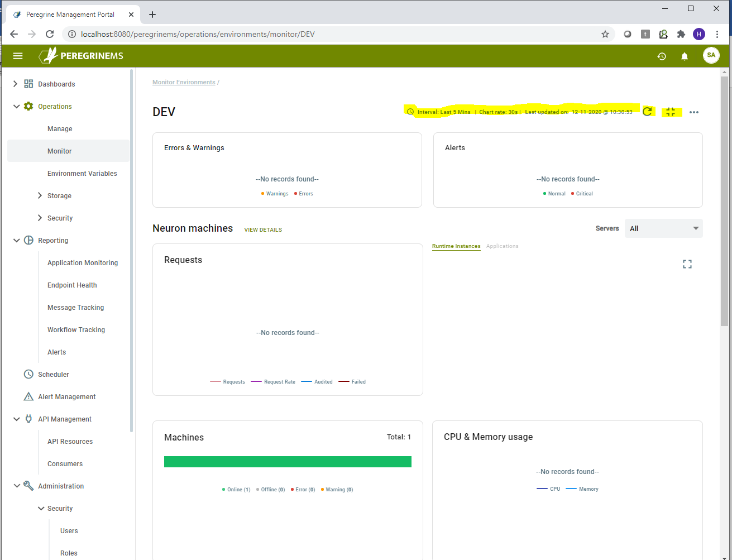732x560 pixels.
Task: Exit fullscreen with the collapse icon
Action: tap(671, 112)
